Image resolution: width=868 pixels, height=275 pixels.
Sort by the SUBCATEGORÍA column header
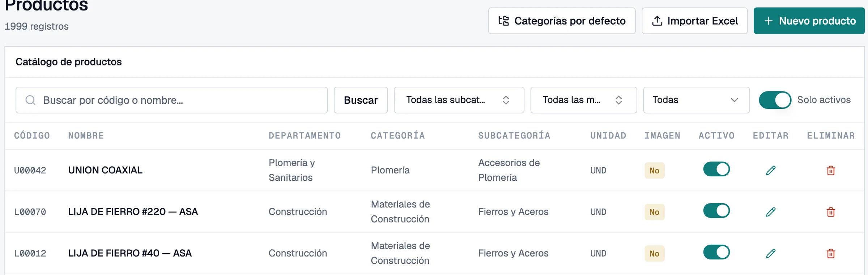tap(514, 136)
